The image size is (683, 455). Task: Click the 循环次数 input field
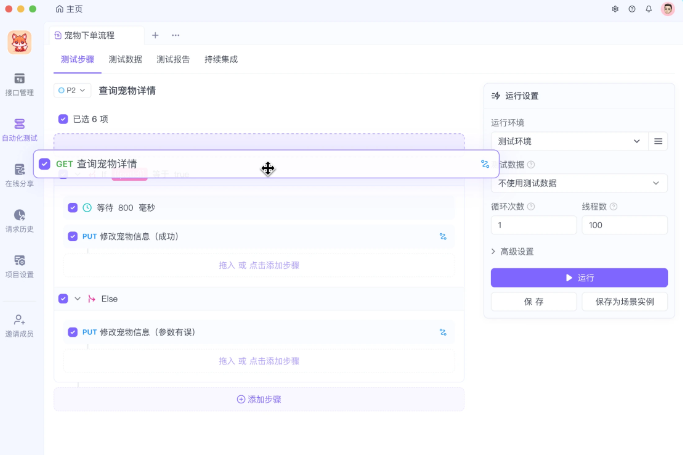tap(533, 225)
